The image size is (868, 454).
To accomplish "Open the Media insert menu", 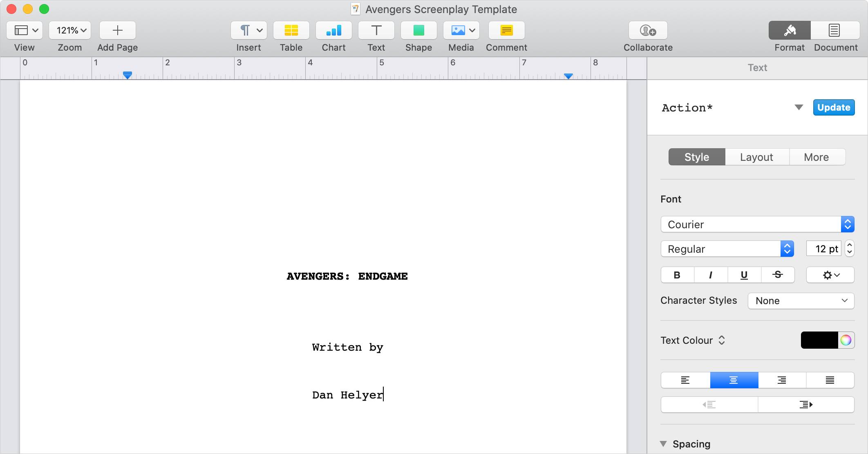I will (461, 30).
